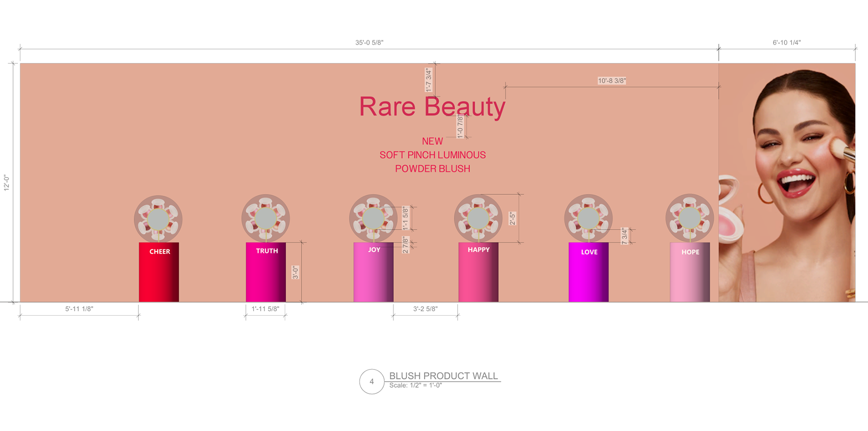The image size is (868, 431).
Task: Click the 1'-1 5/8" dimension near JOY
Action: 406,219
